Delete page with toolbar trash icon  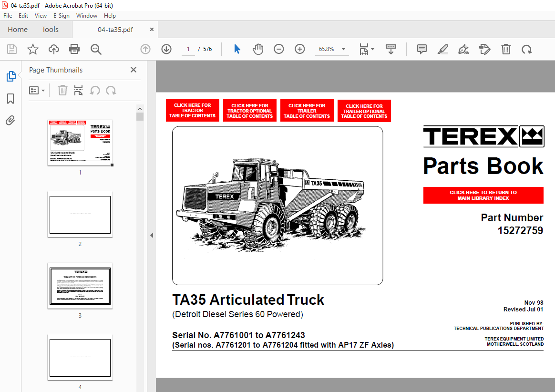coord(506,49)
